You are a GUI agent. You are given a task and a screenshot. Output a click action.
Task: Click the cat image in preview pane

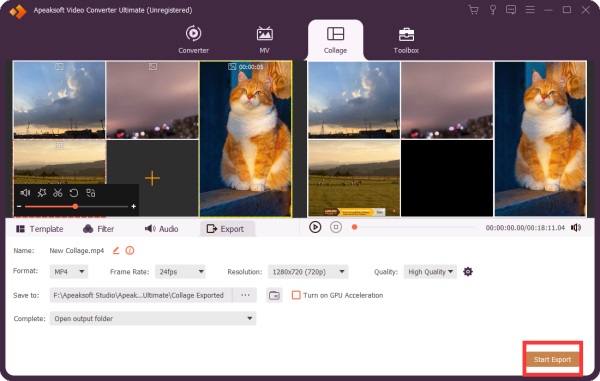[x=540, y=139]
